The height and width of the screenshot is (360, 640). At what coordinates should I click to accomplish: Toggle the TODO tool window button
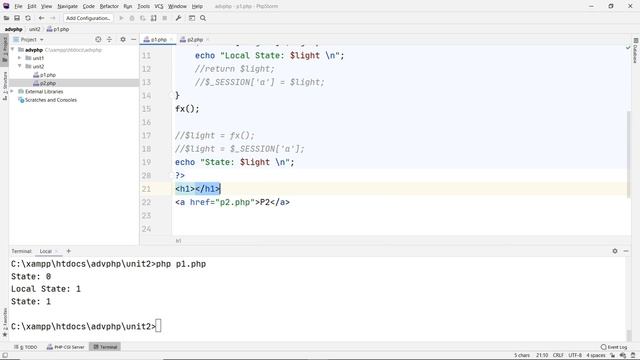(x=25, y=347)
